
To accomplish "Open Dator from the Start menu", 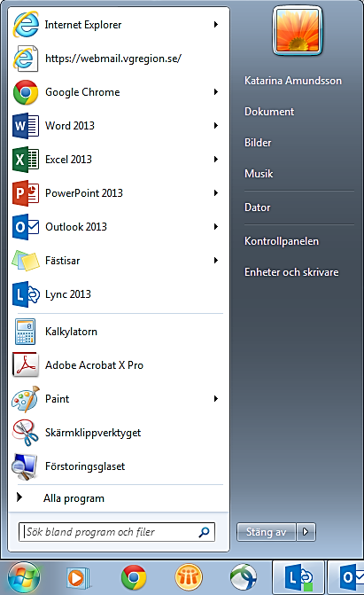I will click(258, 207).
